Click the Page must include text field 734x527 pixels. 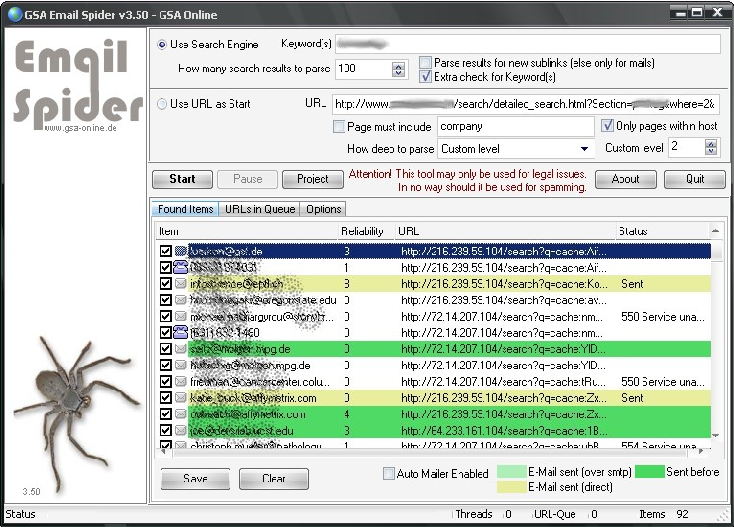pos(516,126)
